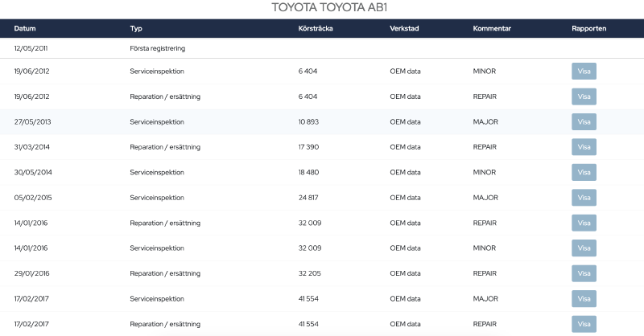
Task: Open Visa for 14/01/2016 Serviceinspektion row
Action: click(584, 248)
